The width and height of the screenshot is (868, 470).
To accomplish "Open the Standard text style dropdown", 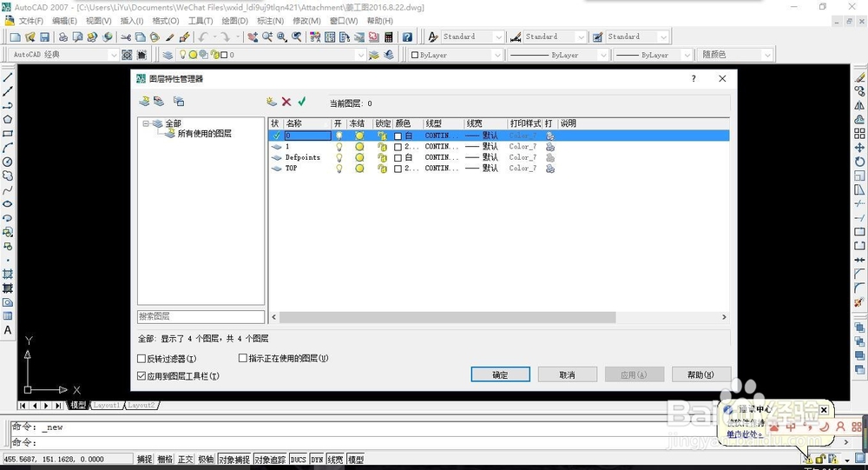I will tap(498, 37).
